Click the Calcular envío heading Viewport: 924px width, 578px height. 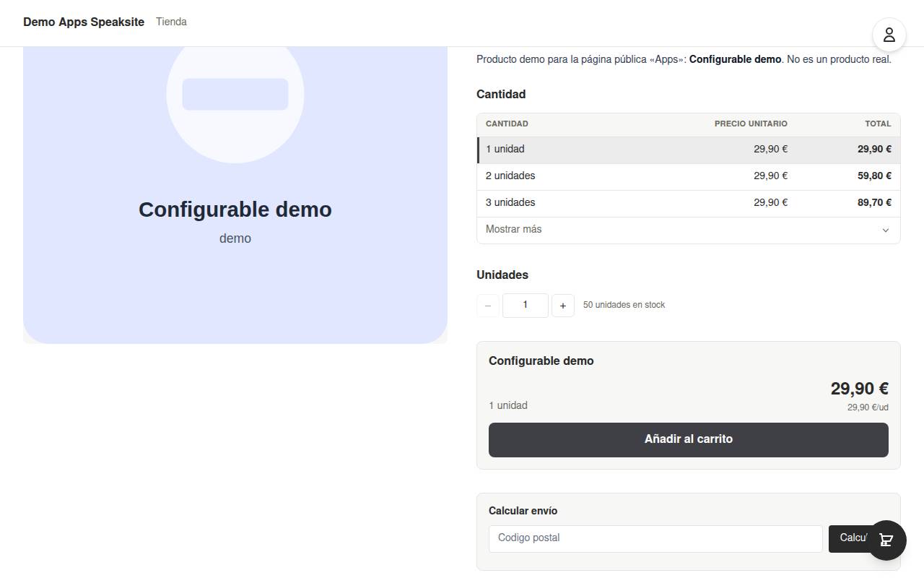click(x=523, y=511)
